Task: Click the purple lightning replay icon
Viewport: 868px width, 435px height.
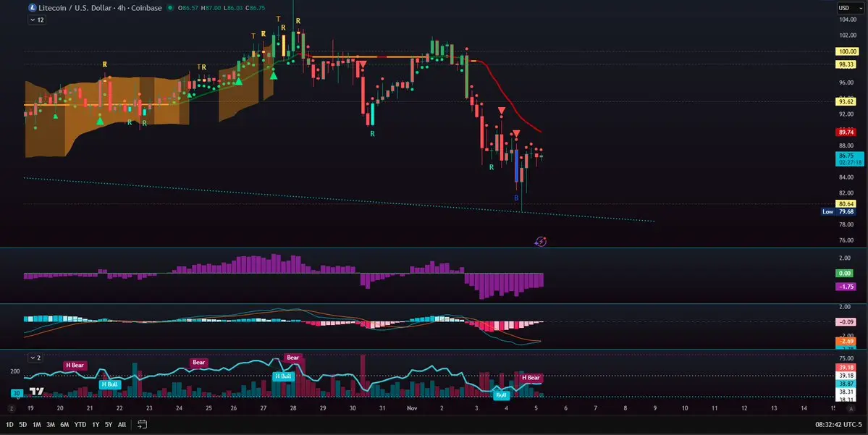Action: tap(541, 241)
